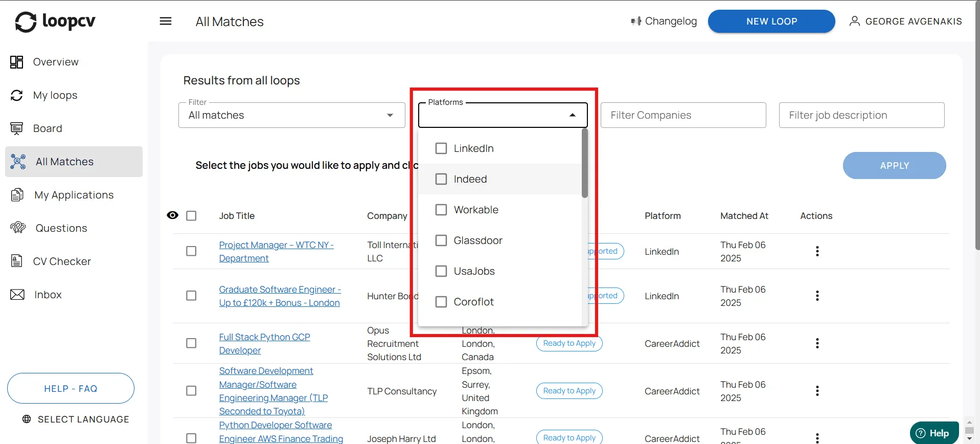Screen dimensions: 980x444
Task: Open Python Developer Software Engineer AWS link
Action: pyautogui.click(x=281, y=432)
